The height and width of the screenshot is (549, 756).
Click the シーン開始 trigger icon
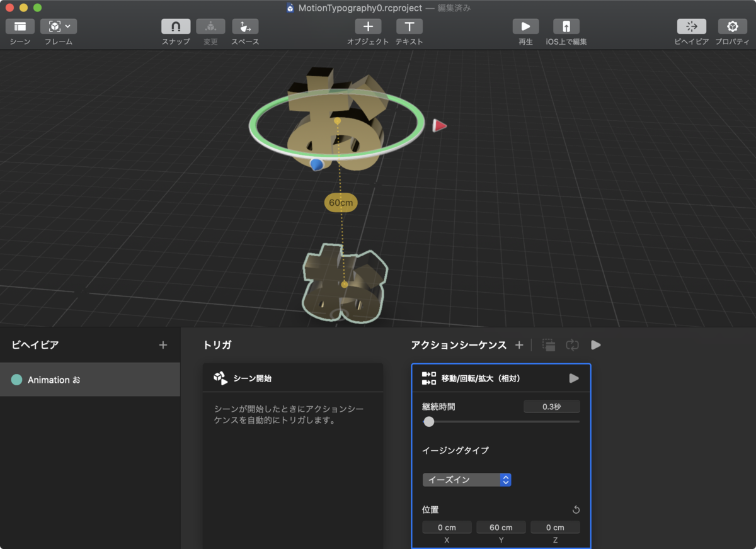click(220, 378)
